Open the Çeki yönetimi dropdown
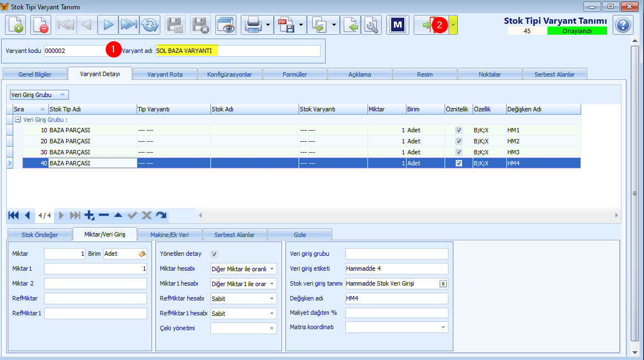Image resolution: width=644 pixels, height=360 pixels. 272,329
